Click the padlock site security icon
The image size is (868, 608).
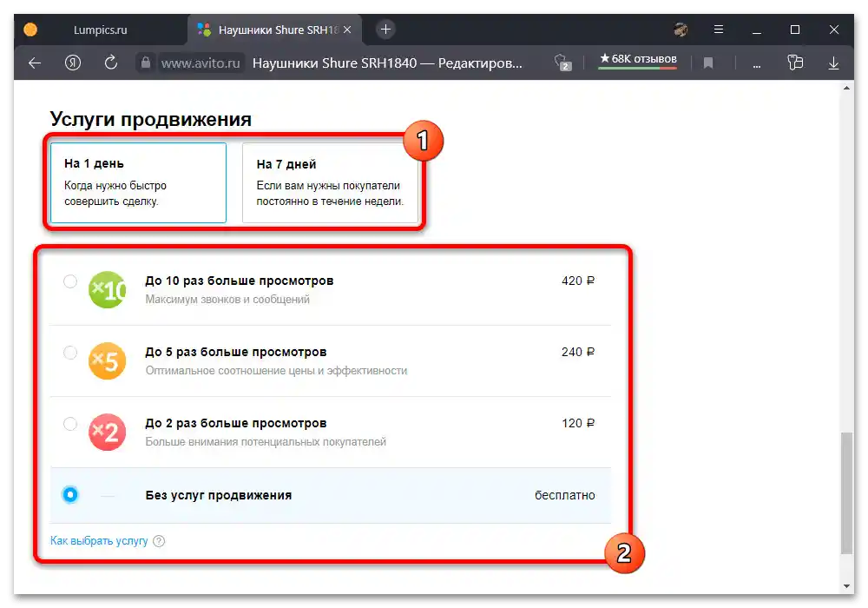[x=146, y=63]
